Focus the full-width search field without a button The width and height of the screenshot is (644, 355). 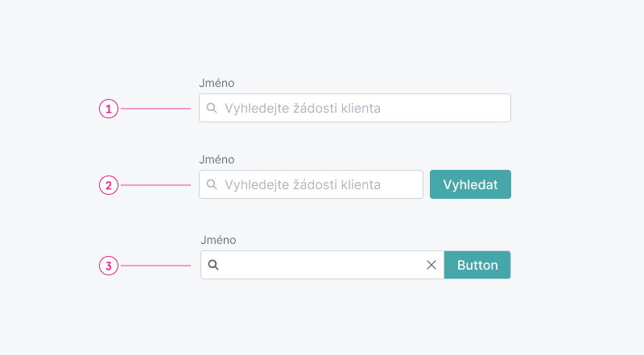pos(443,108)
